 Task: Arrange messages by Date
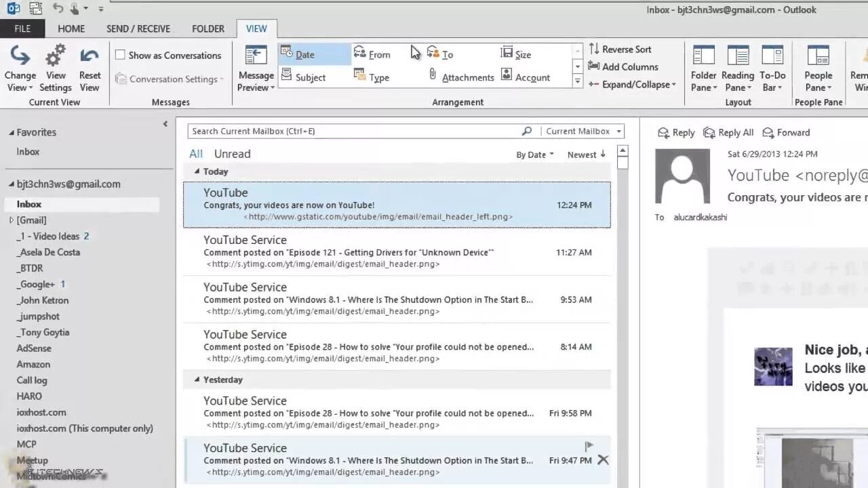coord(314,54)
